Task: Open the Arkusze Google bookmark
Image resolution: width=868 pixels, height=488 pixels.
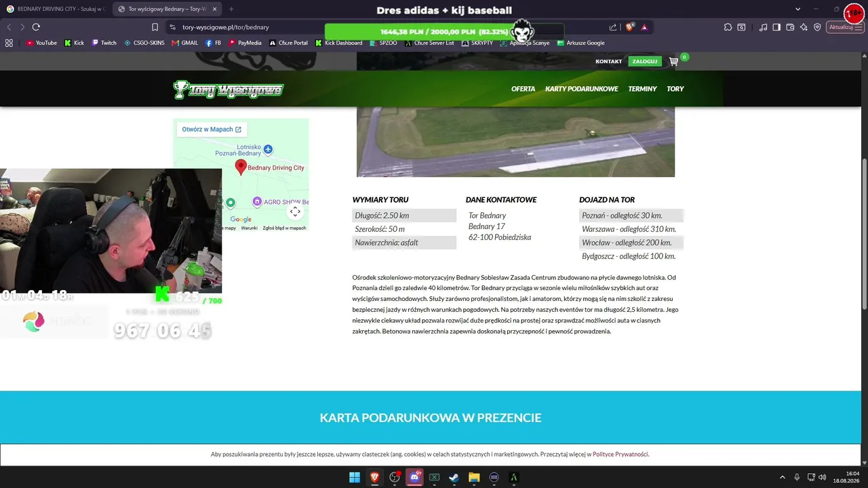Action: point(581,43)
